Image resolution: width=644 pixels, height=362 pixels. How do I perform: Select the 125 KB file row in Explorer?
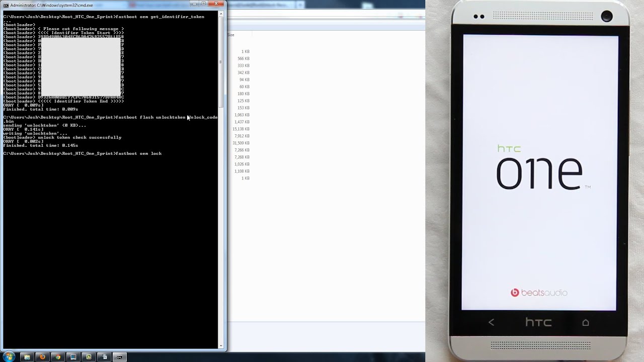[244, 101]
